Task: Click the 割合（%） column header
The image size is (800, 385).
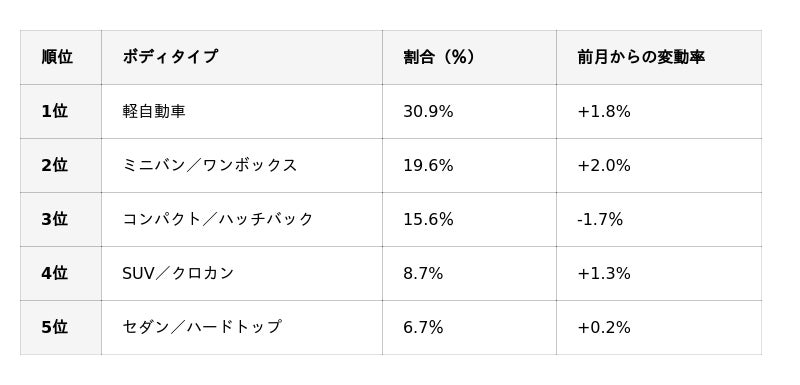Action: click(x=469, y=57)
